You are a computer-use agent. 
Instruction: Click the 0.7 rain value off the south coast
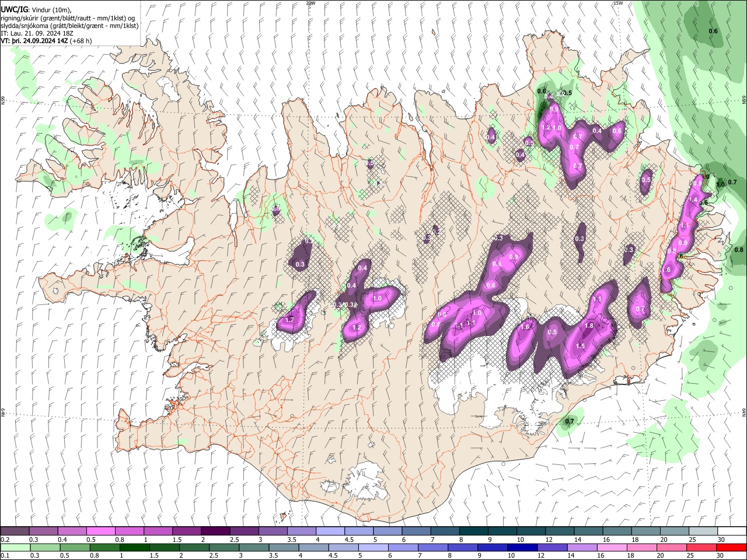click(x=570, y=421)
